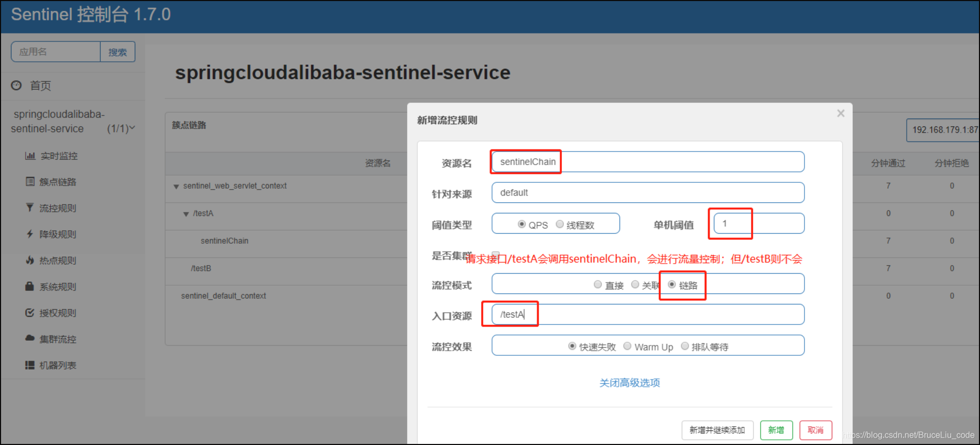This screenshot has width=980, height=445.
Task: Click the clock icon beside 首页
Action: click(x=17, y=85)
